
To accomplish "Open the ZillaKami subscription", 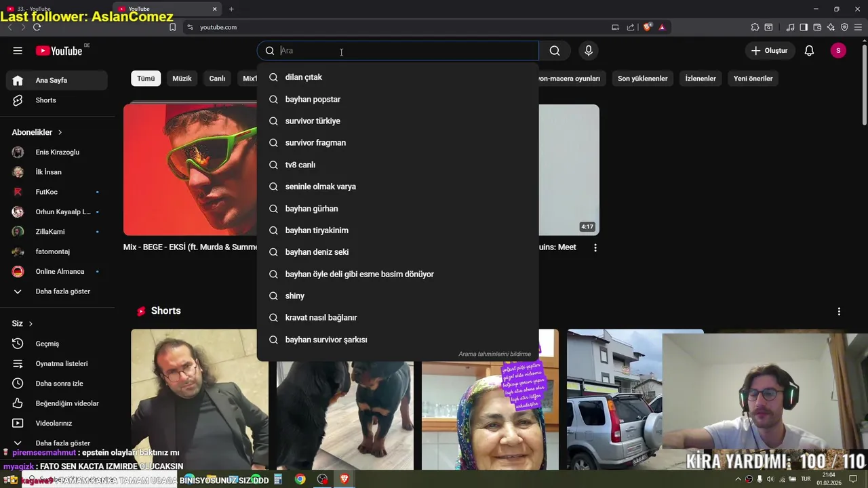I will [57, 232].
